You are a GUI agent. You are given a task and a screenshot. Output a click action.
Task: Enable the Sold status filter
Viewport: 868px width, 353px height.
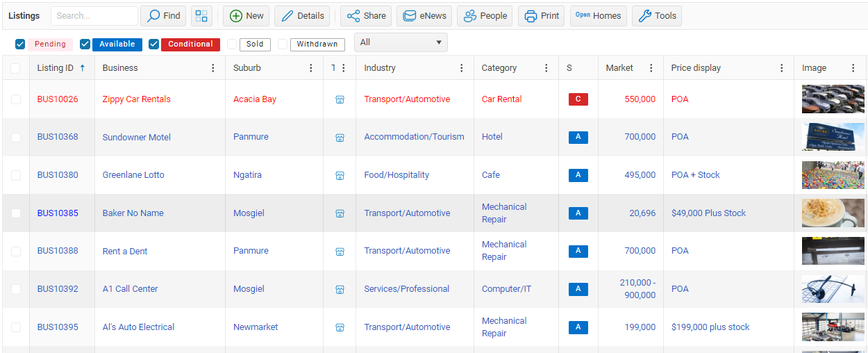232,44
